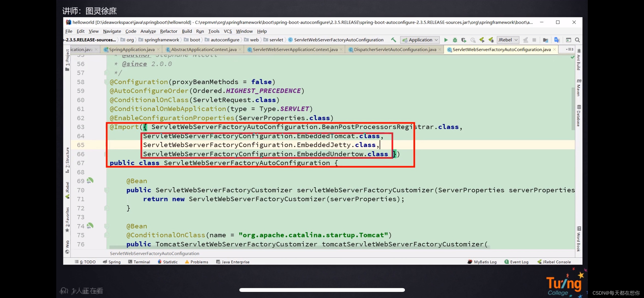Screen dimensions: 644x298
Task: Click the profiler clock run icon
Action: (x=473, y=40)
